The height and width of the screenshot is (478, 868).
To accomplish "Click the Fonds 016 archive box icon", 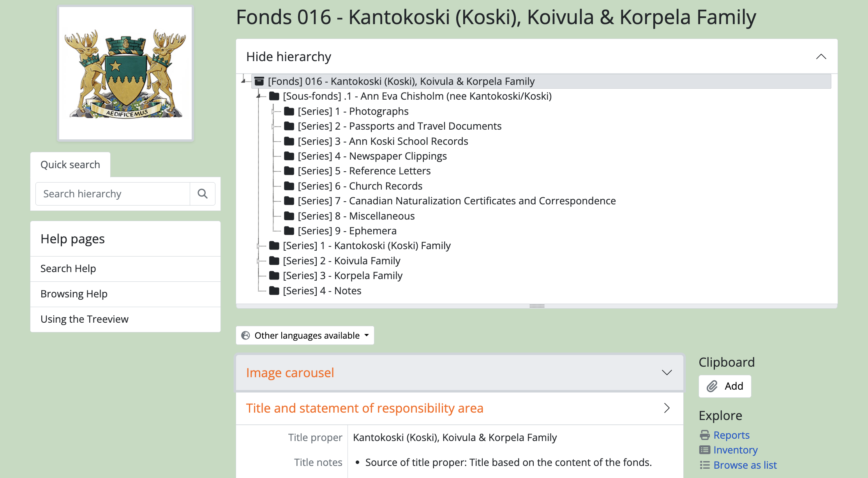I will 259,81.
